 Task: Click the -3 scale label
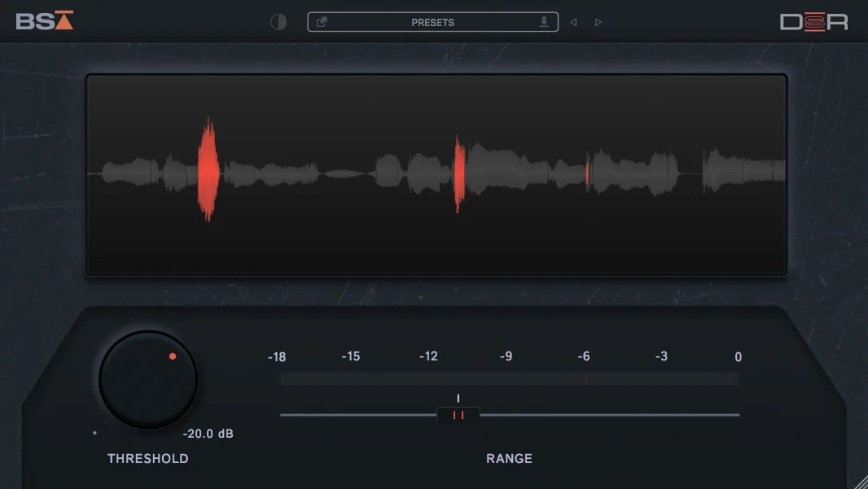click(661, 356)
